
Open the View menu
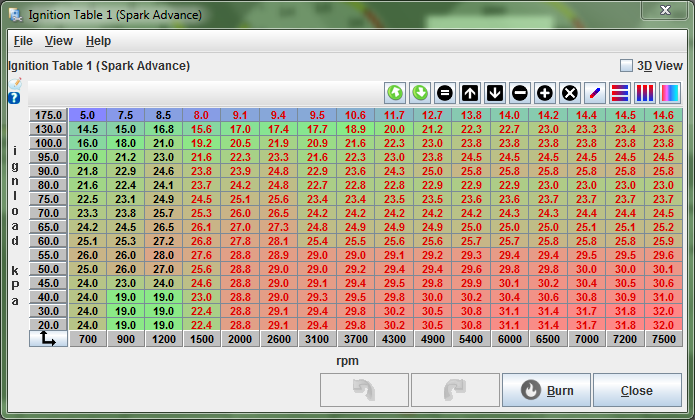pyautogui.click(x=59, y=41)
